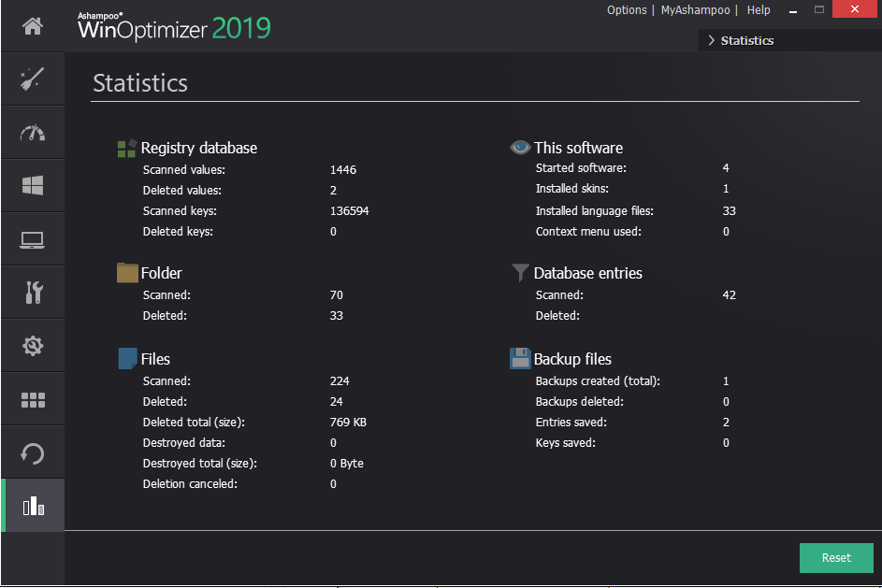
Task: Click the Keys saved label
Action: click(x=565, y=443)
